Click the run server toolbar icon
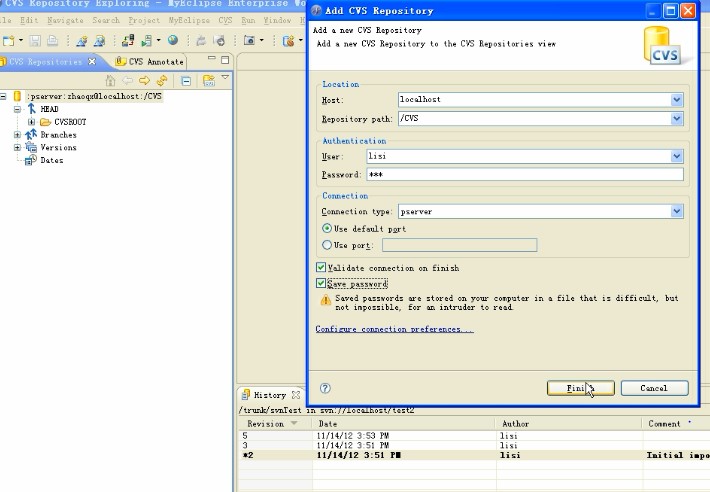Viewport: 710px width, 492px height. coord(147,41)
